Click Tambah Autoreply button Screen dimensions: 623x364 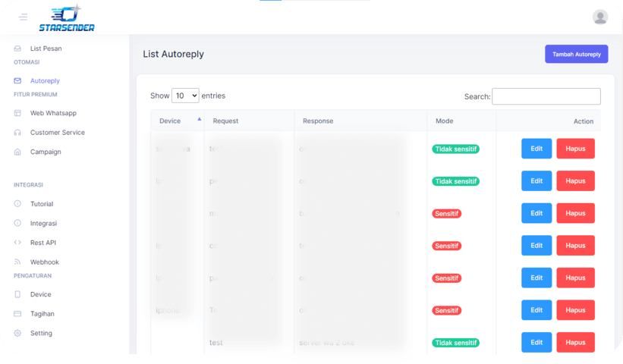pyautogui.click(x=576, y=54)
